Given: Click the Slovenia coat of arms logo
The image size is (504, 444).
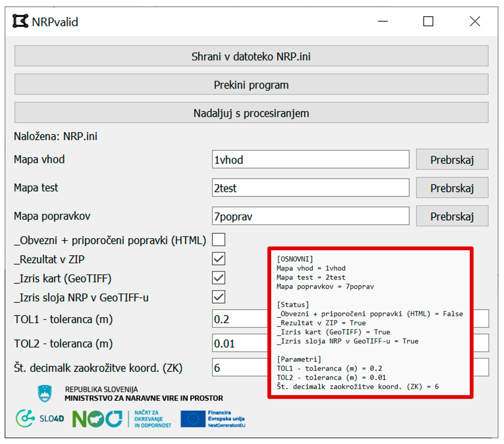Looking at the screenshot, I should [45, 393].
